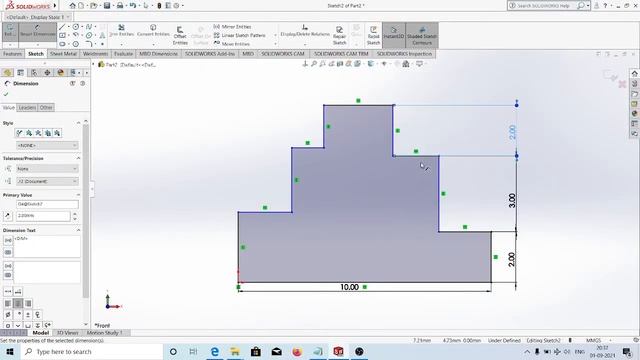This screenshot has width=640, height=360.
Task: Open Microsoft Edge from taskbar
Action: click(x=214, y=351)
